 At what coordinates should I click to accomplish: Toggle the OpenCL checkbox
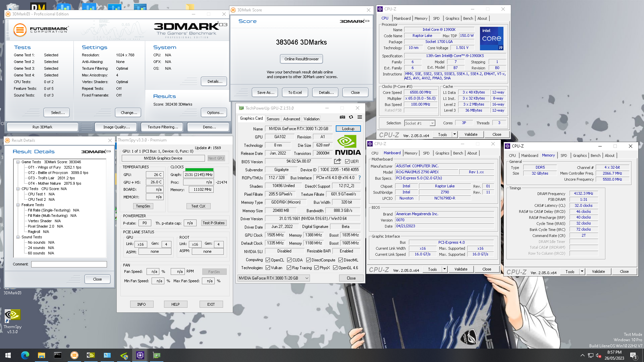pos(268,260)
